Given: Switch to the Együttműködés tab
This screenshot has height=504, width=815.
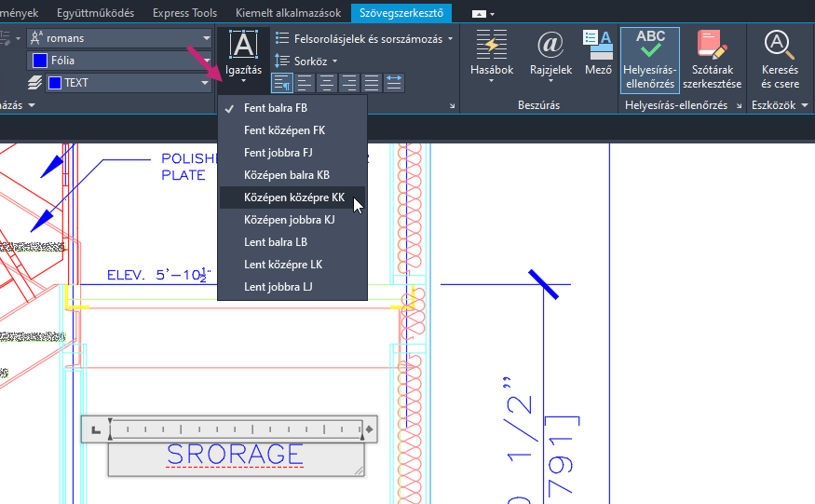Looking at the screenshot, I should pos(95,13).
